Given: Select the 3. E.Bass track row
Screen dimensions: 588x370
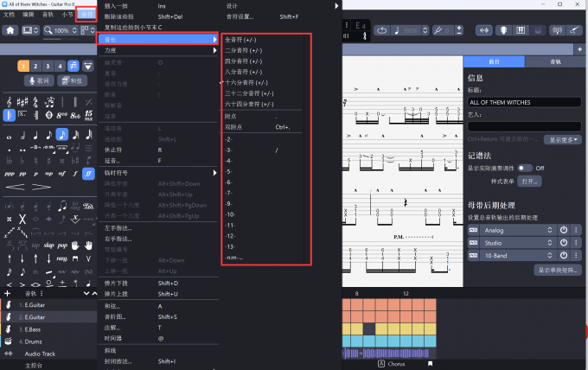Looking at the screenshot, I should tap(48, 329).
